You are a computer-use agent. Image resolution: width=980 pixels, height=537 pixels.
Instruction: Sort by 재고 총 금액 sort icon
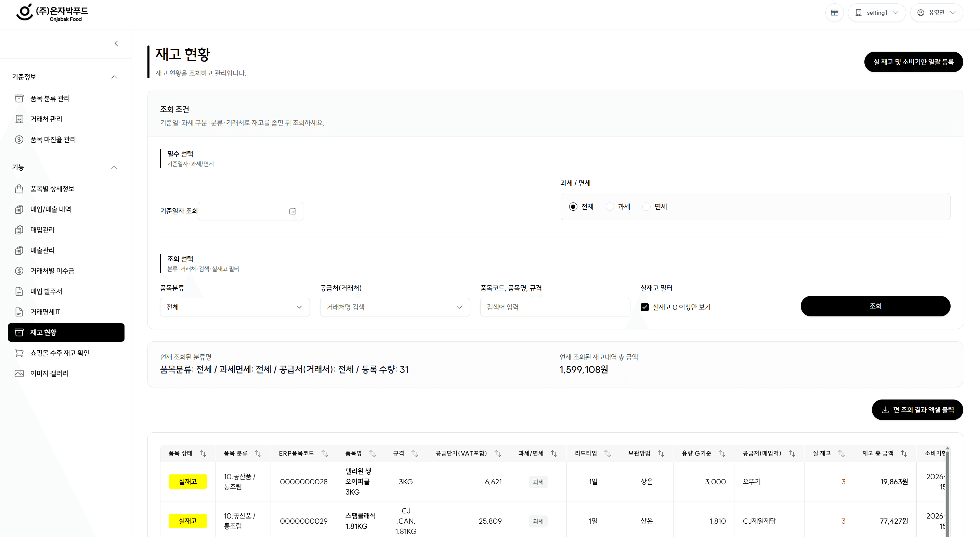coord(904,453)
